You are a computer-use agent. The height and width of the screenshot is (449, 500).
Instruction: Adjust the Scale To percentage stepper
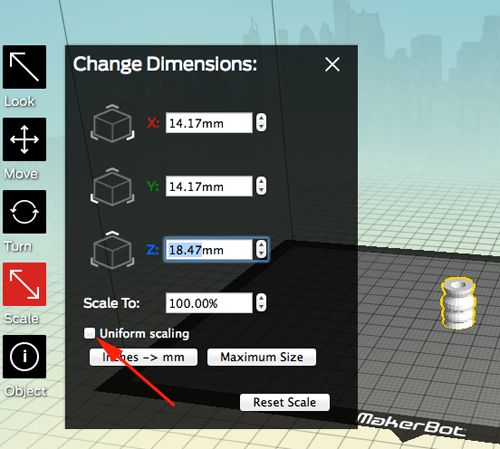coord(261,303)
